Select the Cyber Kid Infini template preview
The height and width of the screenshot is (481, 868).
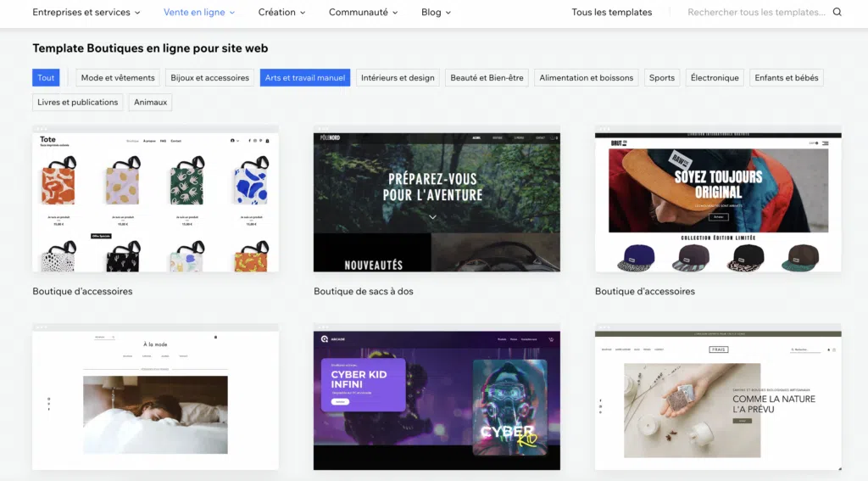[x=437, y=399]
